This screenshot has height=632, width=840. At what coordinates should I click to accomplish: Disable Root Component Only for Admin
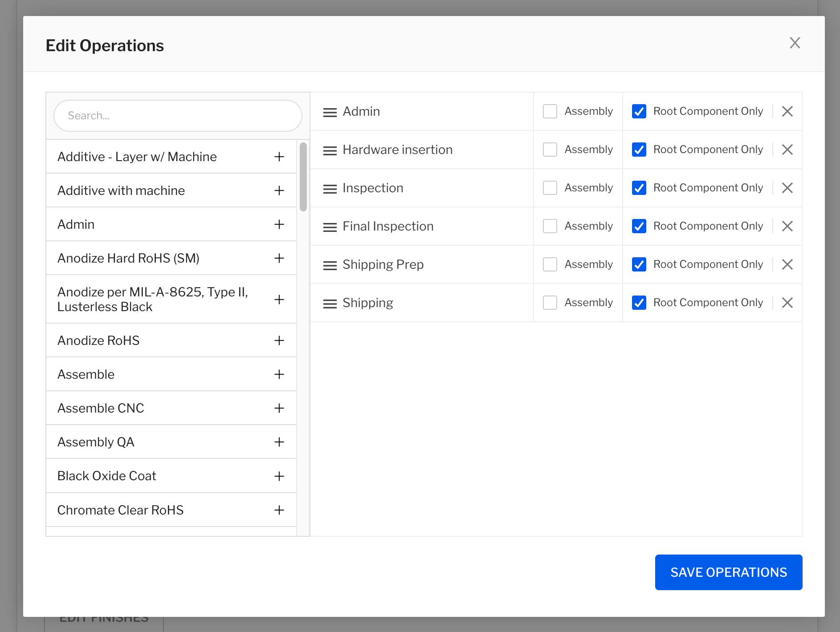[x=639, y=111]
